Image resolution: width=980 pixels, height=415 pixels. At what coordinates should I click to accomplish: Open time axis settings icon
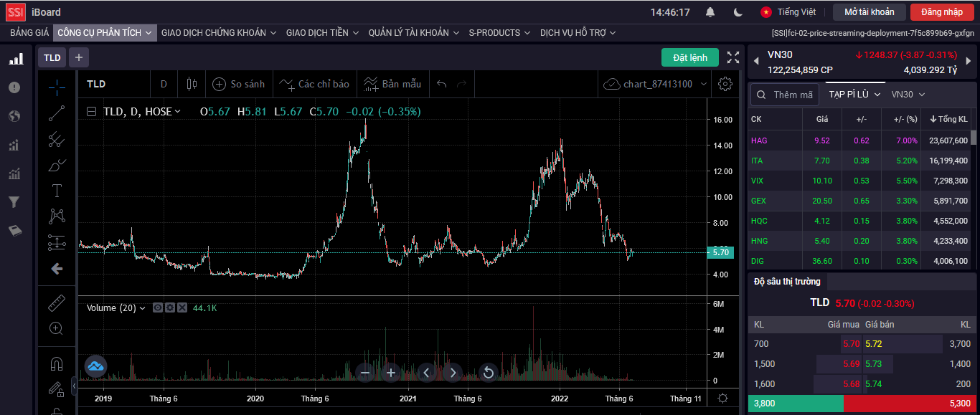click(722, 399)
